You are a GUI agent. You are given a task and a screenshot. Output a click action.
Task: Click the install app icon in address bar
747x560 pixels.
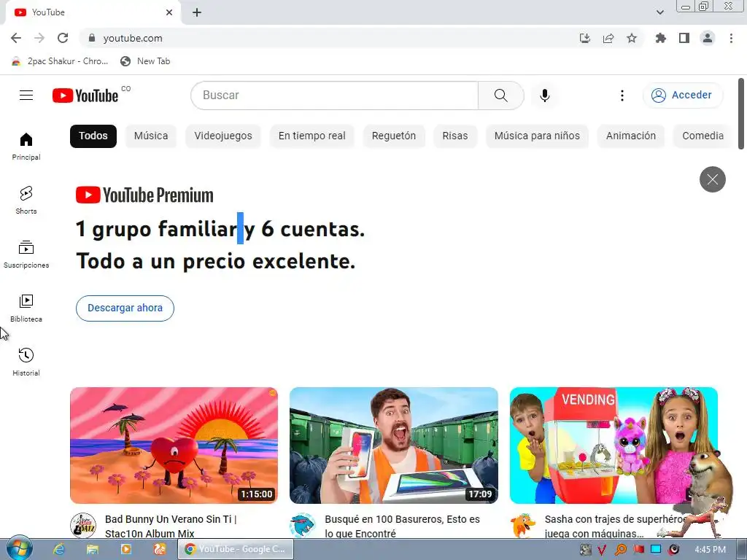[584, 38]
